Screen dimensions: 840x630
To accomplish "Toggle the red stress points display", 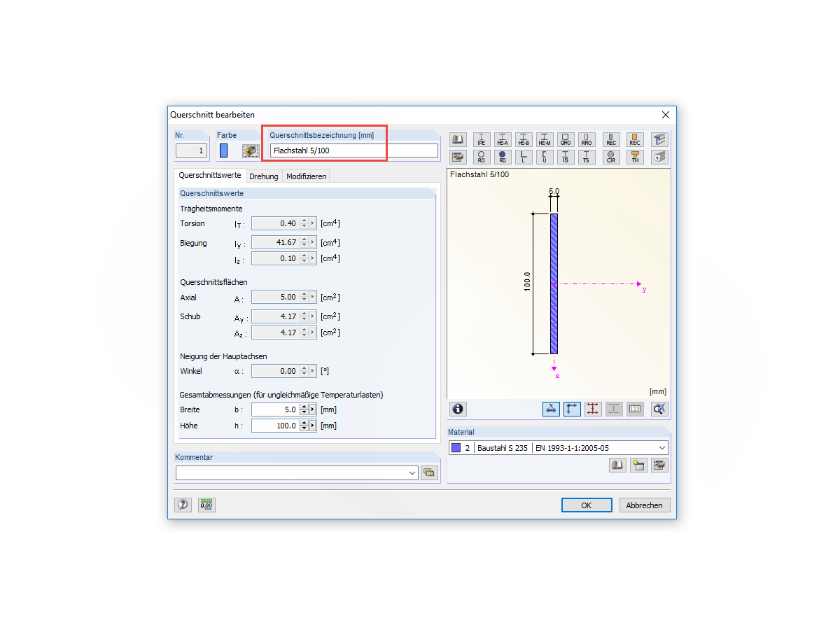I will coord(593,409).
